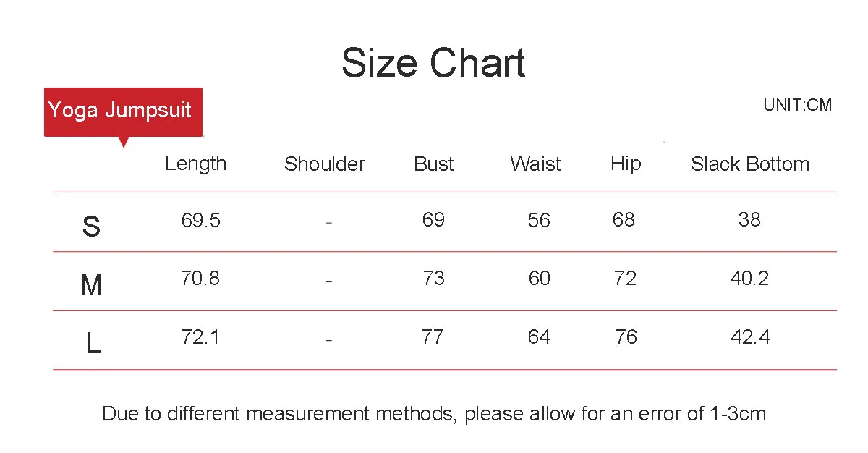
Task: Select the Shoulder column header
Action: tap(325, 164)
